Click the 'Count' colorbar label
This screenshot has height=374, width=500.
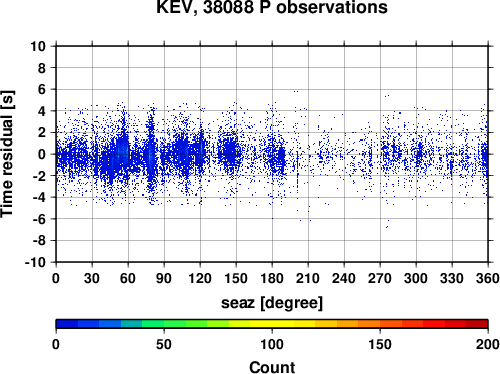[x=272, y=367]
